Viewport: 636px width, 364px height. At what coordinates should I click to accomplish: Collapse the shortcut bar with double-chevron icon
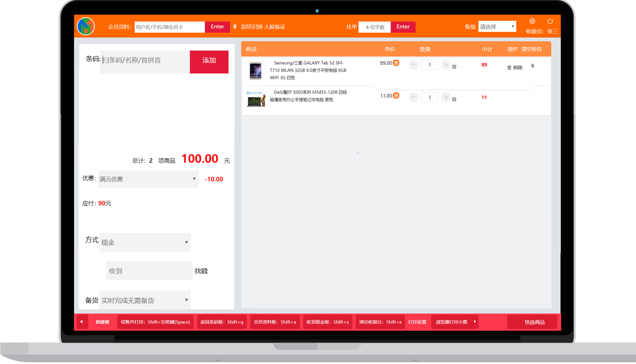(x=82, y=322)
